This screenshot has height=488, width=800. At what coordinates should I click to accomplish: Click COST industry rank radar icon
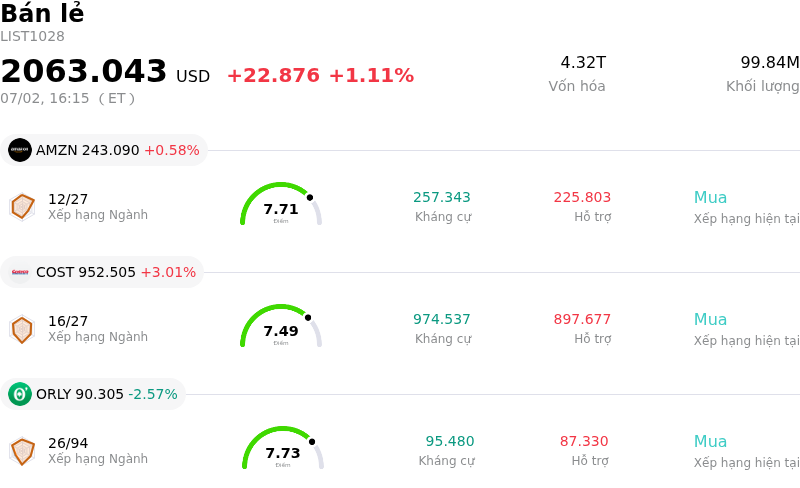point(22,329)
